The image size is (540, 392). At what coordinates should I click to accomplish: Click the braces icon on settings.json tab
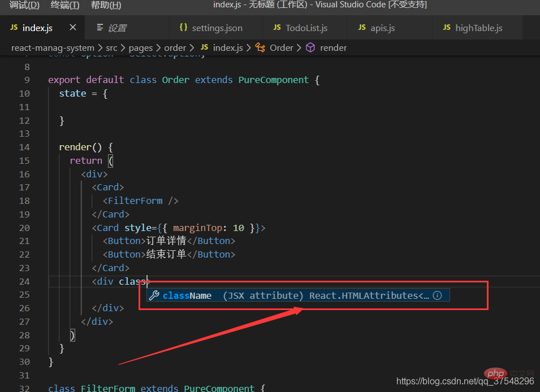(184, 27)
